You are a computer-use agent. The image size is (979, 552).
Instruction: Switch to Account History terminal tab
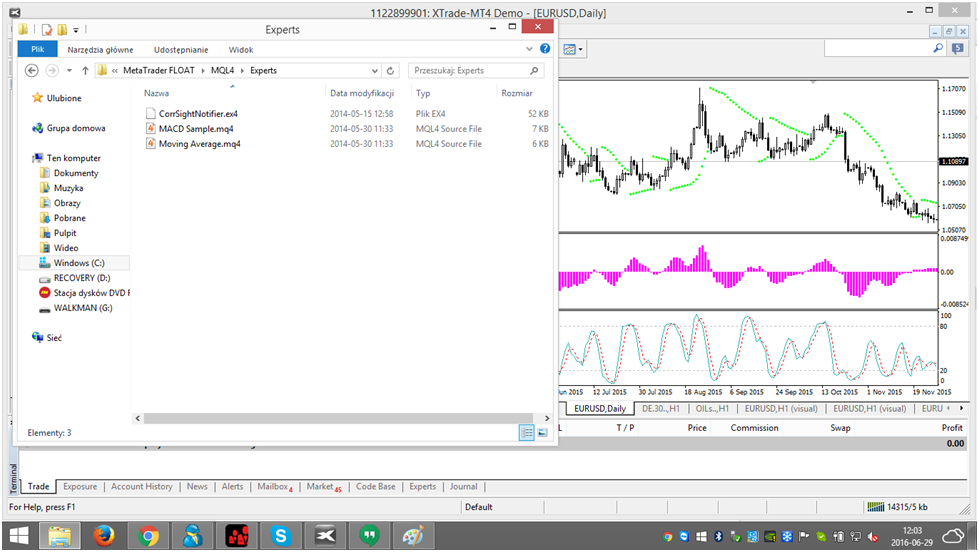[141, 487]
